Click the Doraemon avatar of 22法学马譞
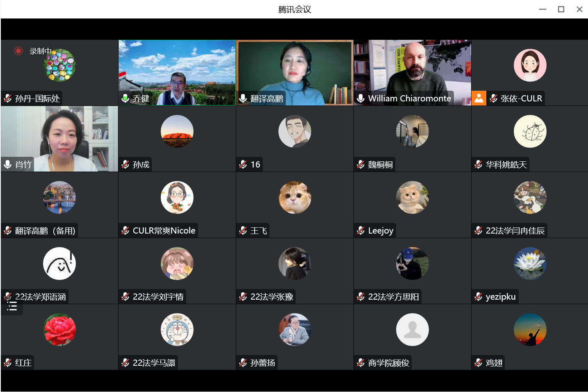The image size is (588, 392). click(x=177, y=330)
